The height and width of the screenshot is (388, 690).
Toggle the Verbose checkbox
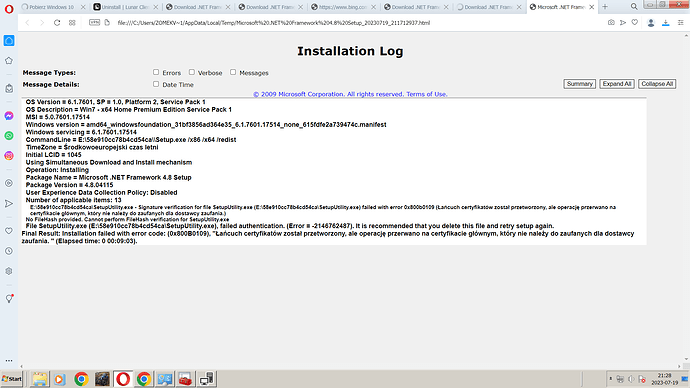(191, 72)
